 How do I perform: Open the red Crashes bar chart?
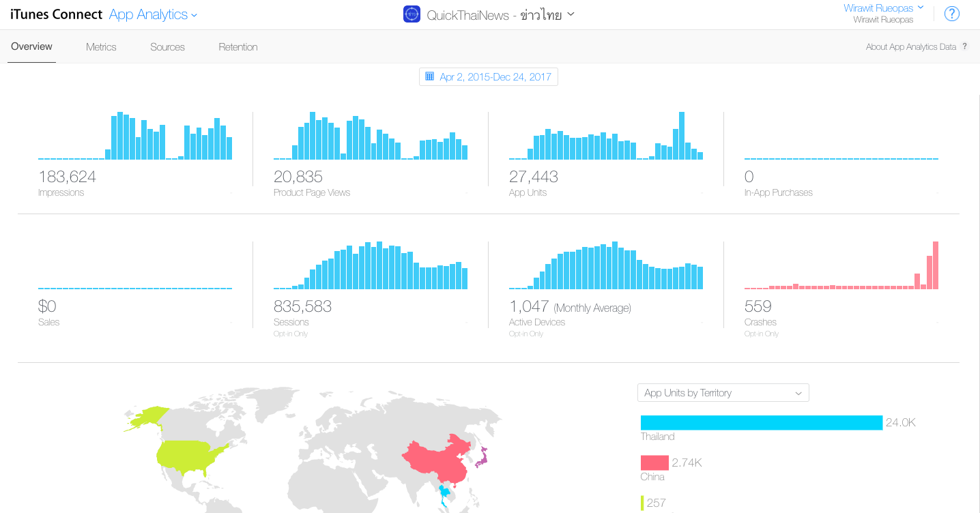[841, 265]
